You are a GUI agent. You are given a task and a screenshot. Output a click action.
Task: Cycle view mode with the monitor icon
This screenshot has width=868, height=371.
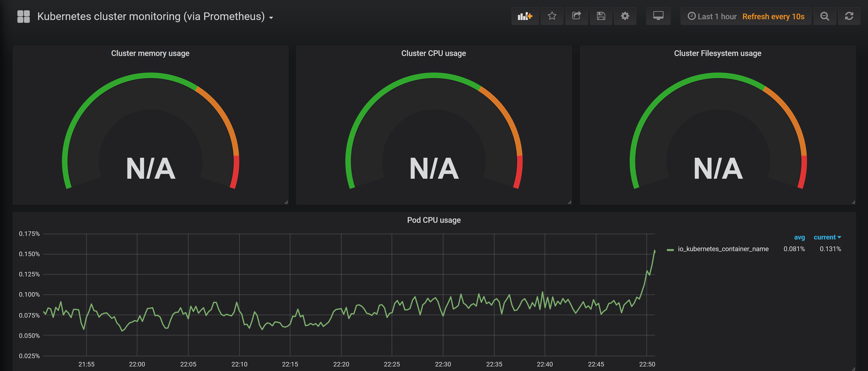658,16
